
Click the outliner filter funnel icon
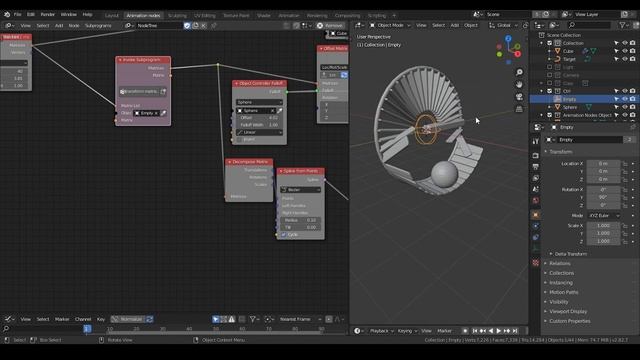point(622,25)
